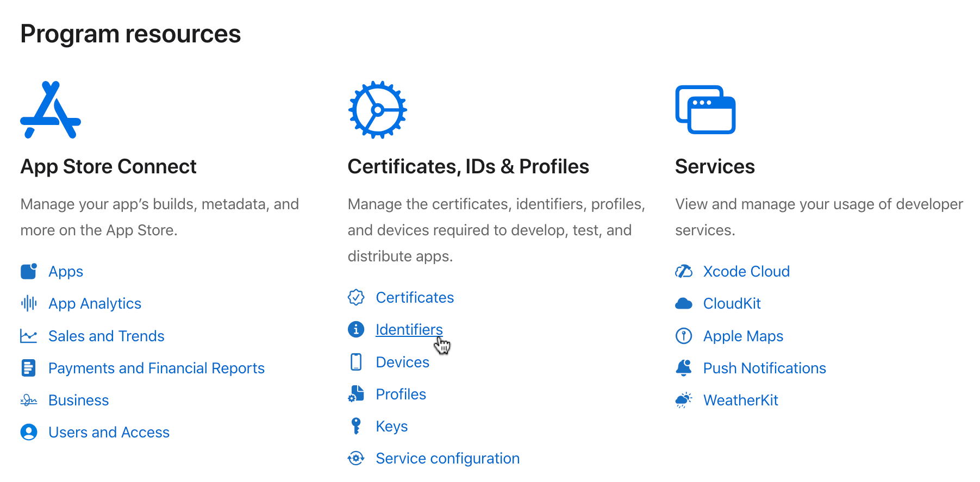Open the Xcode Cloud link

[x=746, y=271]
